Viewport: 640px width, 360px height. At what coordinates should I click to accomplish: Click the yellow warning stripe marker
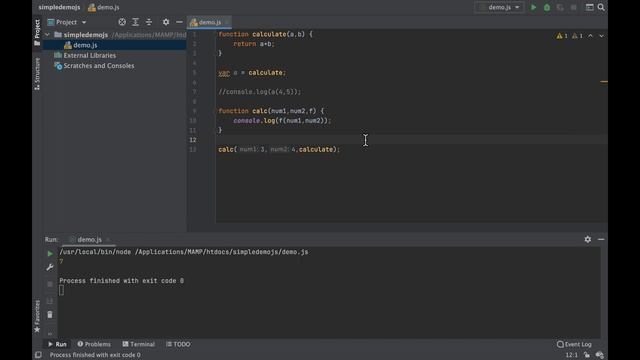pos(604,82)
